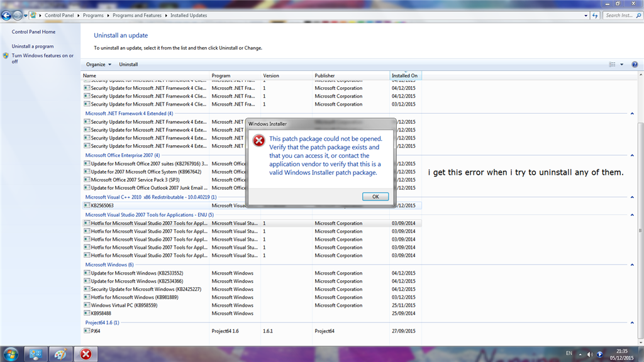The width and height of the screenshot is (644, 362).
Task: Click the icon beside Windows Virtual PC (KB958559)
Action: (x=87, y=305)
